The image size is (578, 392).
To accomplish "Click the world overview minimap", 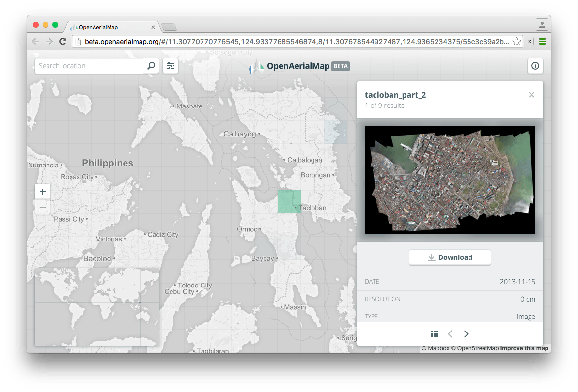I will pos(97,307).
